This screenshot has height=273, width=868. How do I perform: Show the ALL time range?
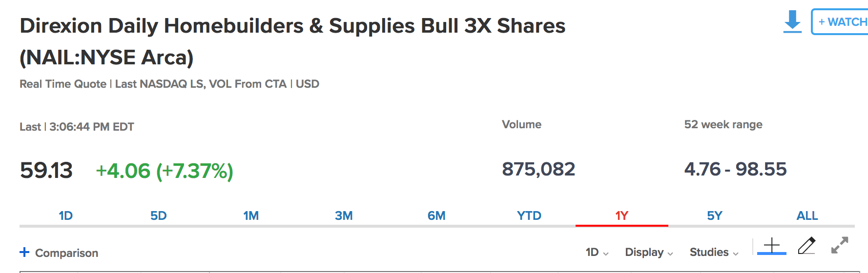click(807, 215)
